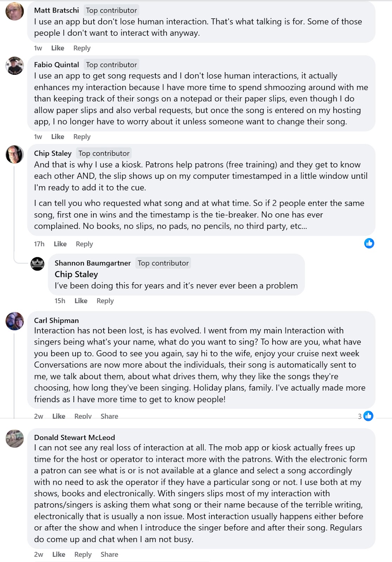This screenshot has height=562, width=392.
Task: Open Donald Stewart McLeod's avatar
Action: point(15,438)
